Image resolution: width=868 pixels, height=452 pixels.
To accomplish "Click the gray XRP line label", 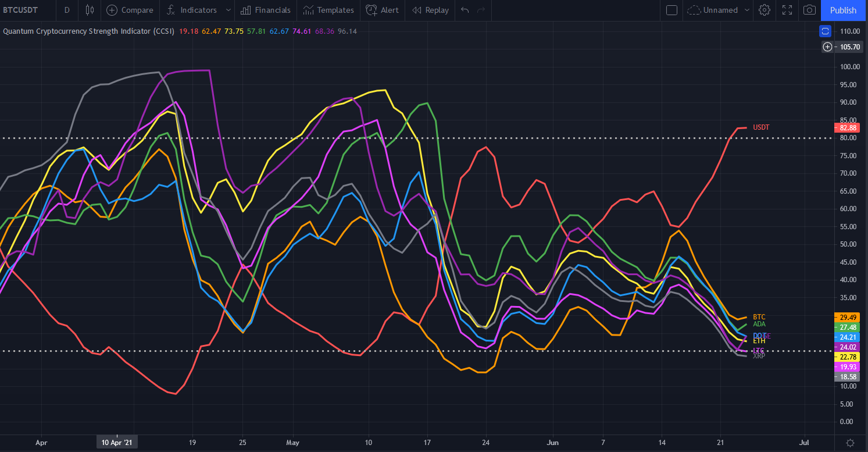I will (x=759, y=356).
